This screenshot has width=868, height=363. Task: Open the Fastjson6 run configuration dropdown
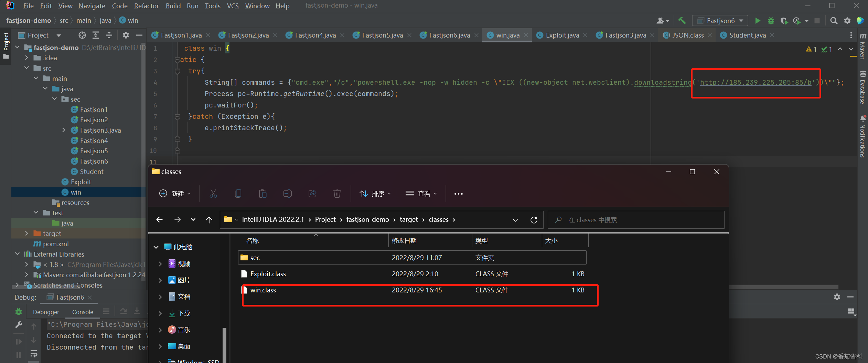click(x=720, y=21)
